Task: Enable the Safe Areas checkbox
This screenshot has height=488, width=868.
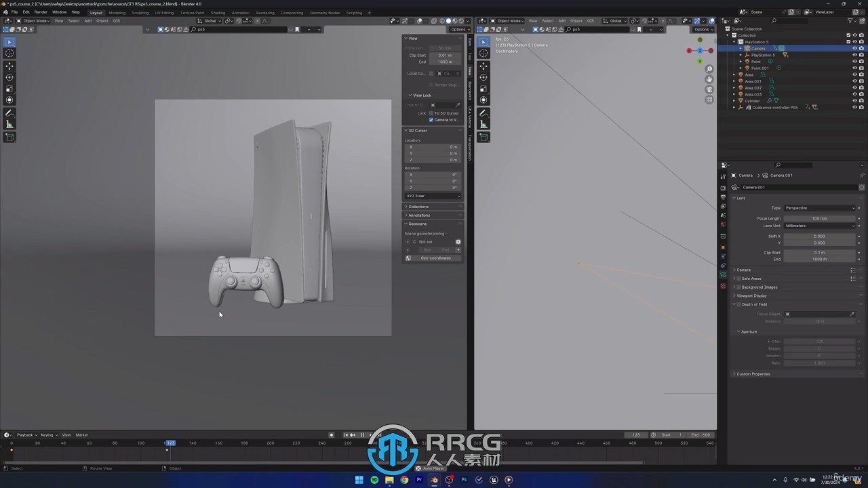Action: (738, 279)
